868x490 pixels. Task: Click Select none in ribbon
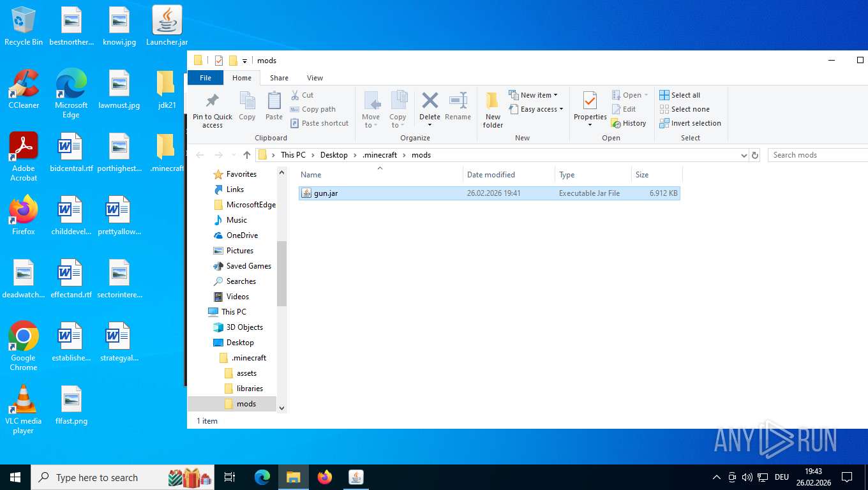click(684, 109)
